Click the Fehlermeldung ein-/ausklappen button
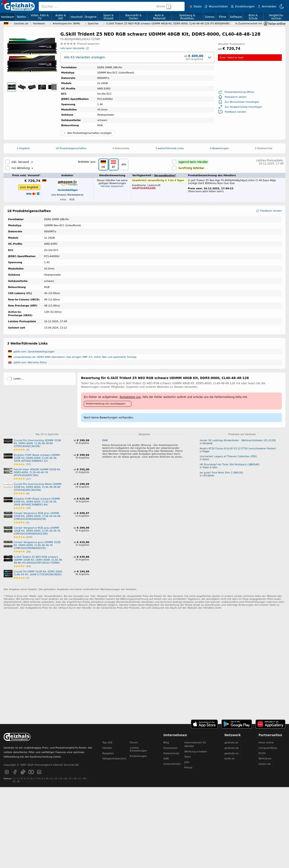 [107, 404]
